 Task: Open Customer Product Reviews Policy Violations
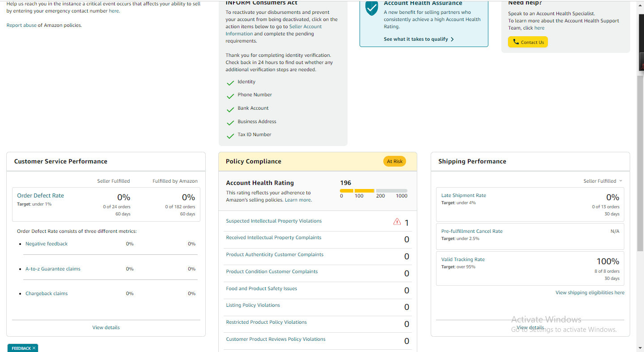pos(276,339)
